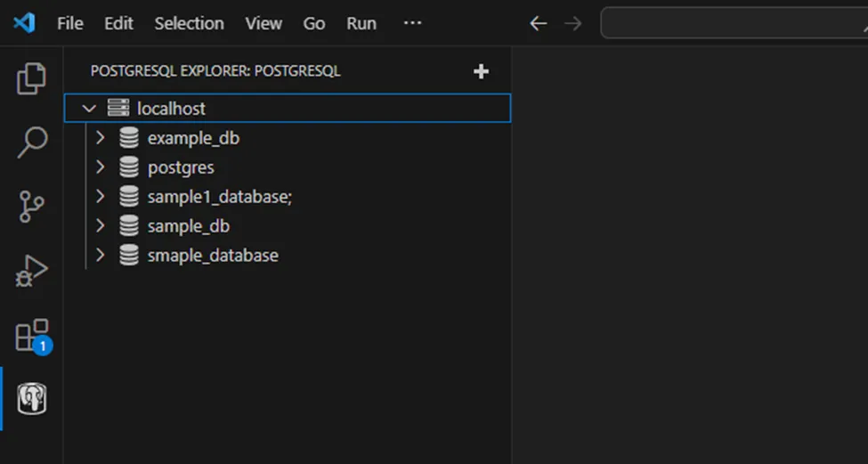Screen dimensions: 868x464
Task: Select the smaple_database tree item
Action: (x=213, y=256)
